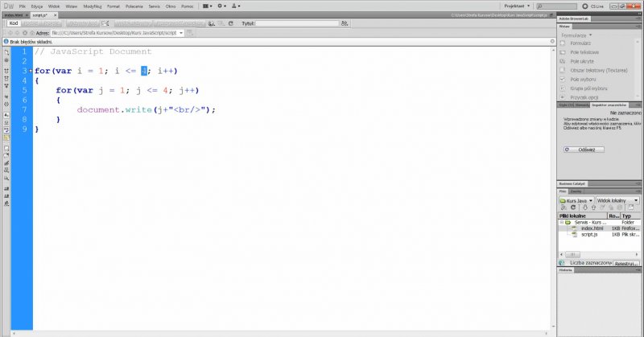Open the Adres path dropdown arrow
This screenshot has width=644, height=337.
[x=182, y=33]
